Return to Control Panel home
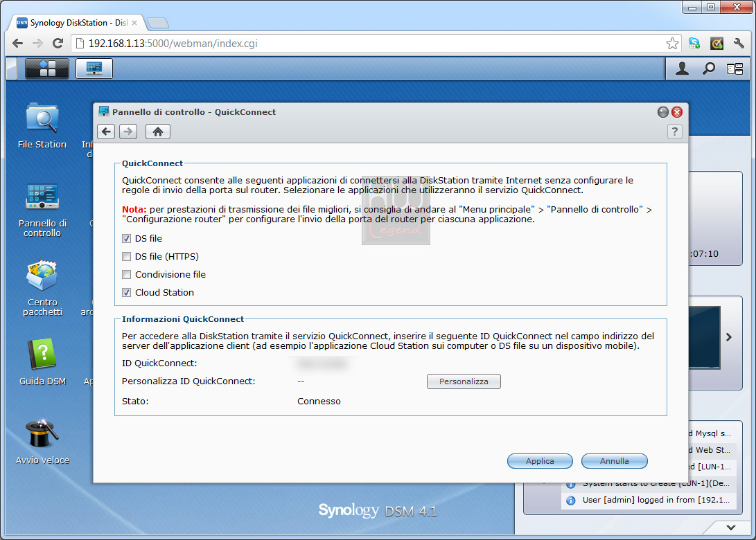Viewport: 756px width, 540px height. click(x=158, y=132)
